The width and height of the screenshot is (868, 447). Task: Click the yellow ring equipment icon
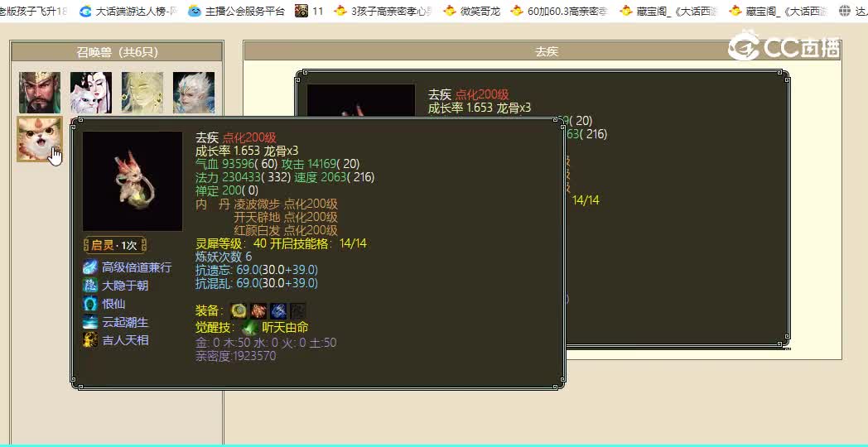point(239,311)
